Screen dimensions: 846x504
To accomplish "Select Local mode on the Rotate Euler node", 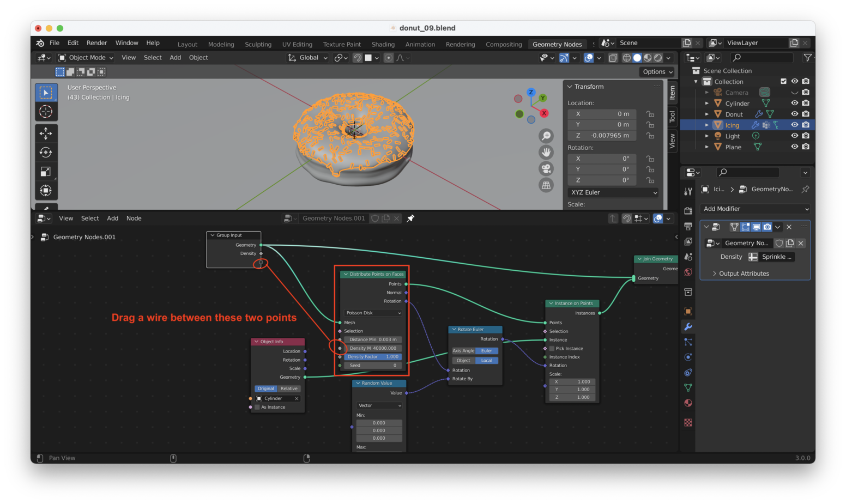I will [x=486, y=360].
